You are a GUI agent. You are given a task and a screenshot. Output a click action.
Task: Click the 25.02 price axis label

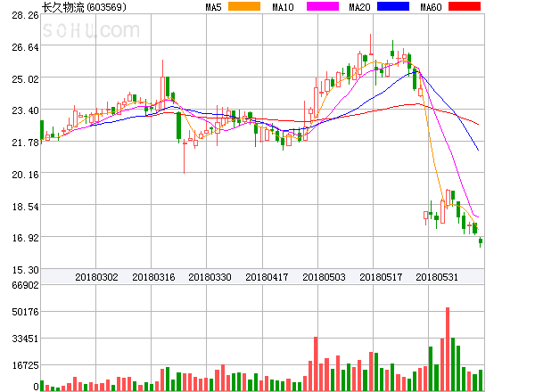point(25,79)
